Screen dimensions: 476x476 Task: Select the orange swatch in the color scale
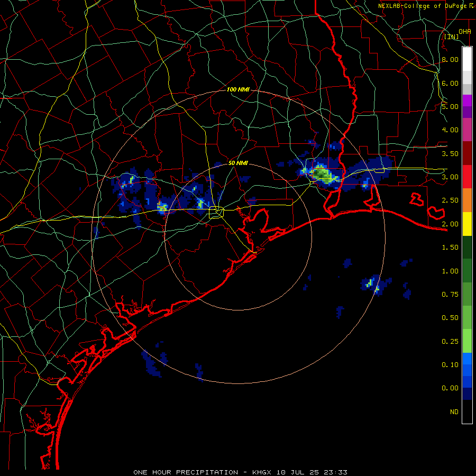pyautogui.click(x=467, y=200)
